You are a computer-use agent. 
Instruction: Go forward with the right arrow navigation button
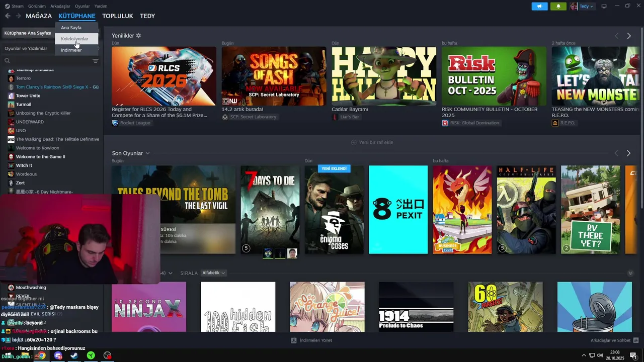[x=18, y=16]
